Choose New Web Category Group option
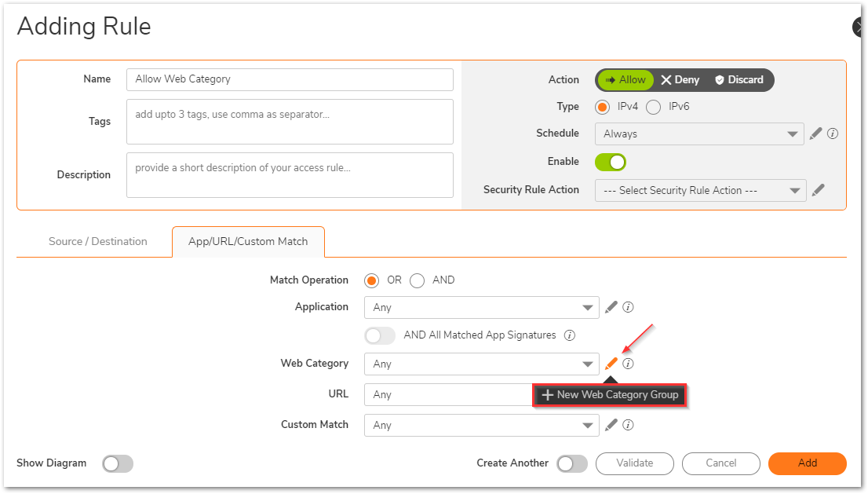This screenshot has width=868, height=494. (610, 395)
